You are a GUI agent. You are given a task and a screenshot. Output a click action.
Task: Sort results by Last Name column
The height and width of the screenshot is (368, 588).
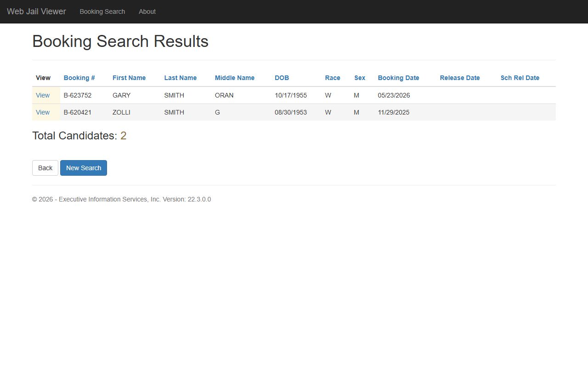[180, 78]
